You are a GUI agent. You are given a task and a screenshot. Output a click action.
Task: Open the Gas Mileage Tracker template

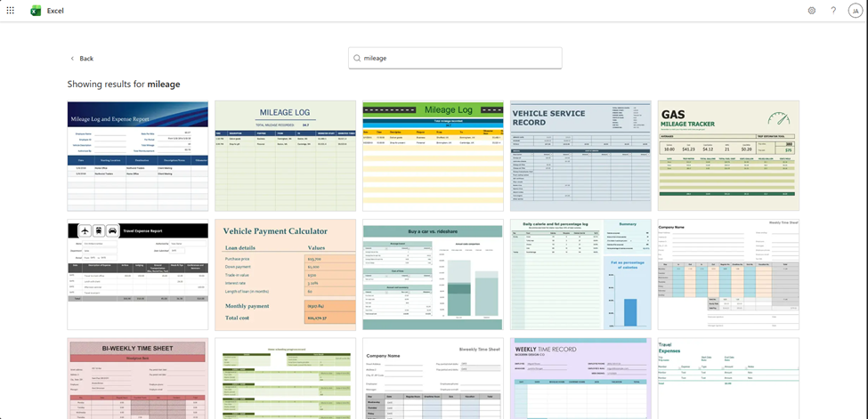coord(728,156)
